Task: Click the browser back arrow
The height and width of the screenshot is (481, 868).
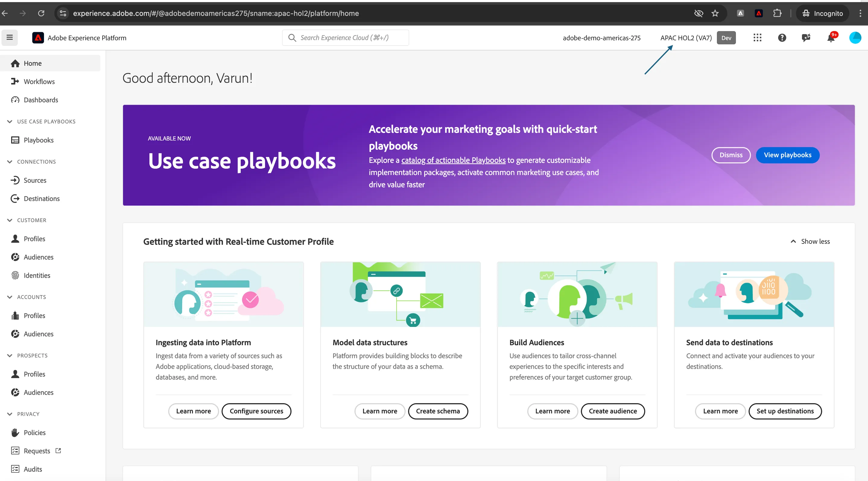Action: (5, 13)
